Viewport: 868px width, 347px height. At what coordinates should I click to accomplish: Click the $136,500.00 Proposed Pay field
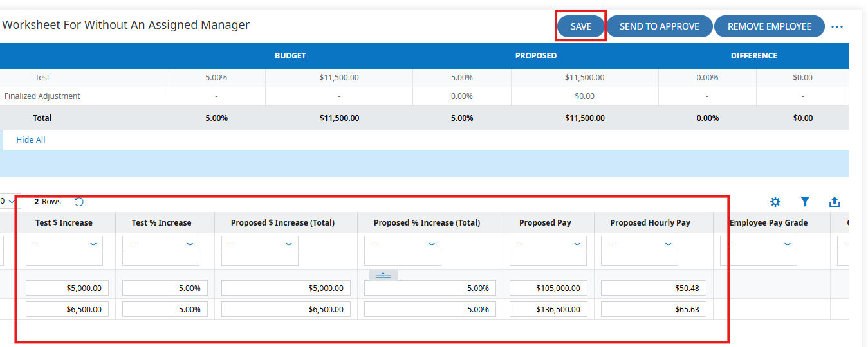[x=548, y=309]
